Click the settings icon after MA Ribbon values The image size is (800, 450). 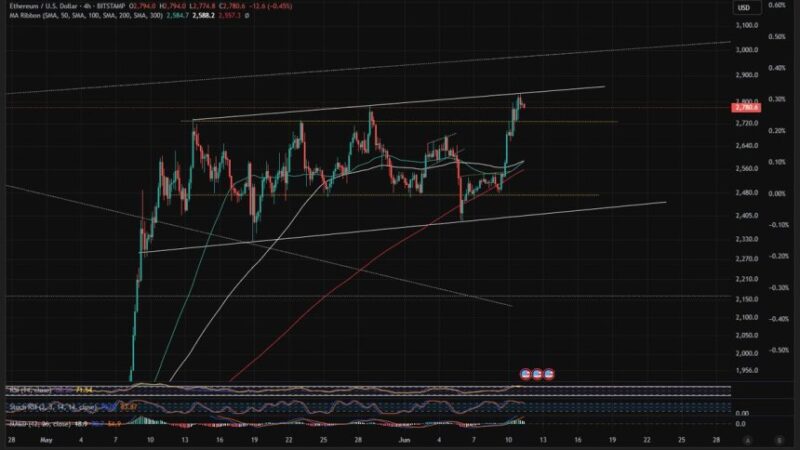(247, 16)
